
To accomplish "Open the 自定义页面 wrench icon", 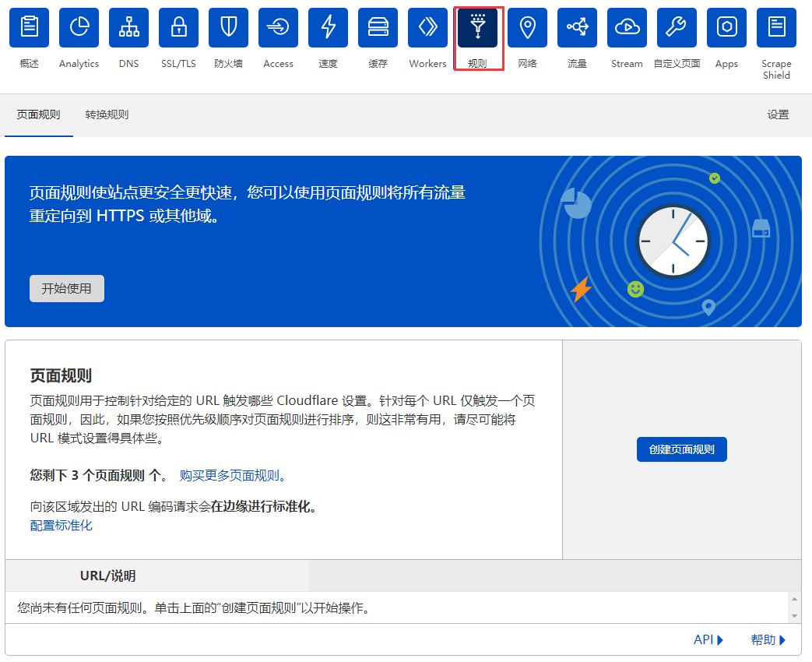I will [677, 27].
